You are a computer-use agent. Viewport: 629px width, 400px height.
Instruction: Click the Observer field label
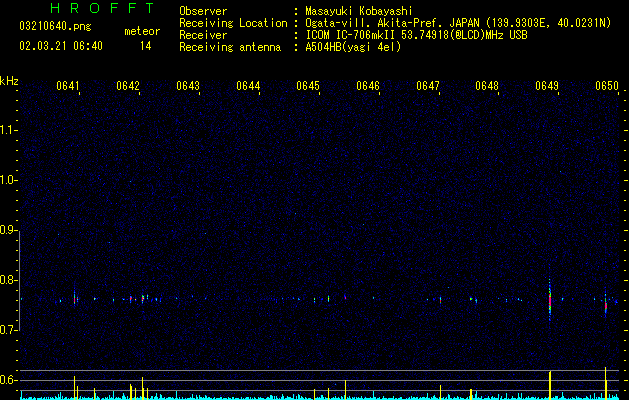tap(203, 11)
